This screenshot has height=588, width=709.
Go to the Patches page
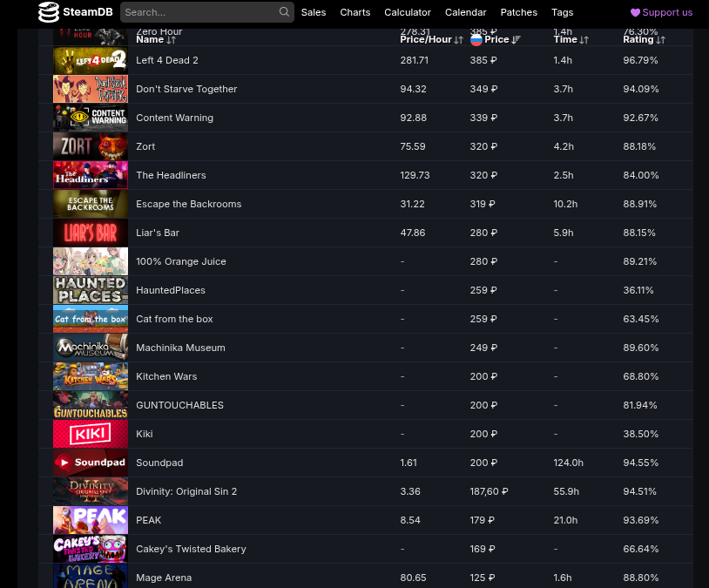tap(518, 12)
